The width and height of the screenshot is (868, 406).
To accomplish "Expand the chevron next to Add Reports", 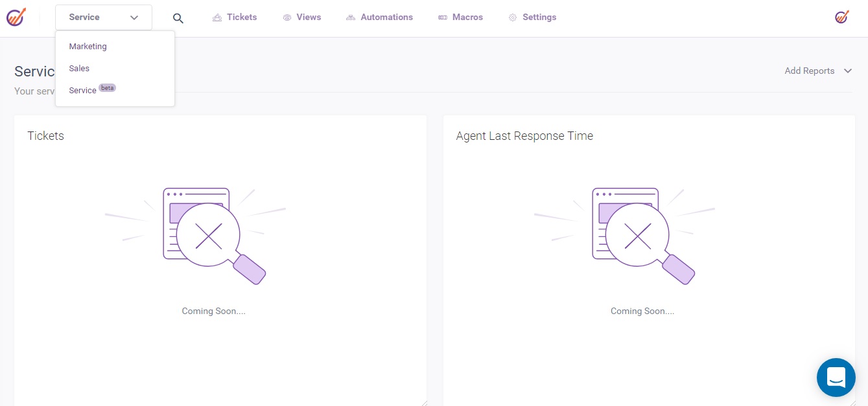I will tap(848, 71).
